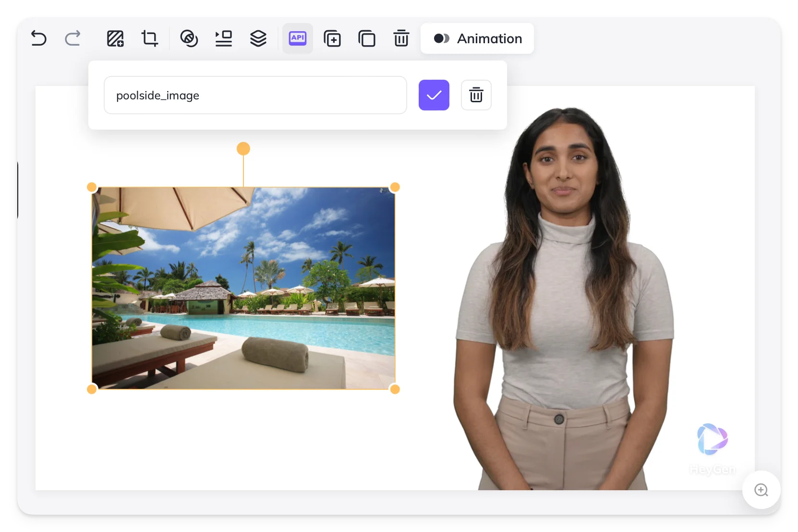
Task: Click the bottom-left resize handle of image
Action: coord(92,389)
